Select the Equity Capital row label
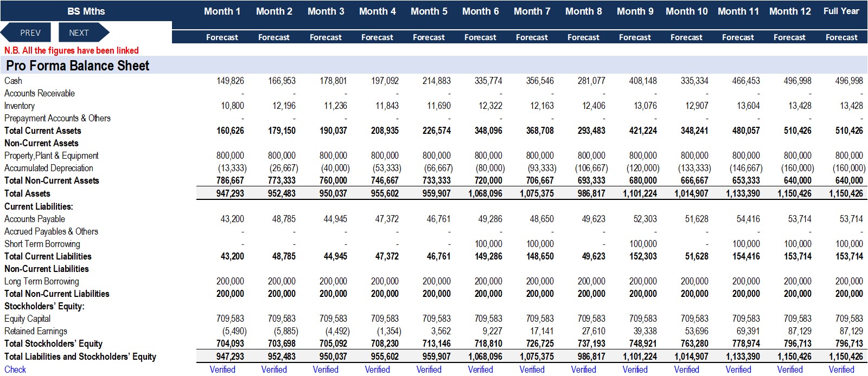This screenshot has width=868, height=376. point(28,319)
